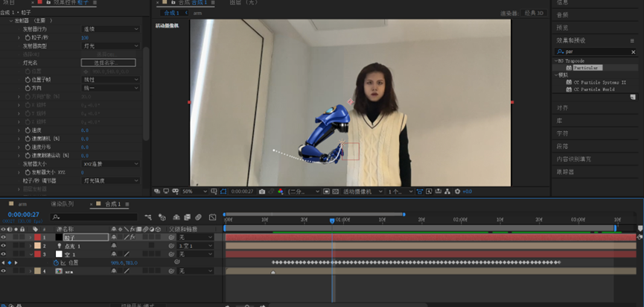Open the graph editor icon in timeline header

tap(212, 217)
